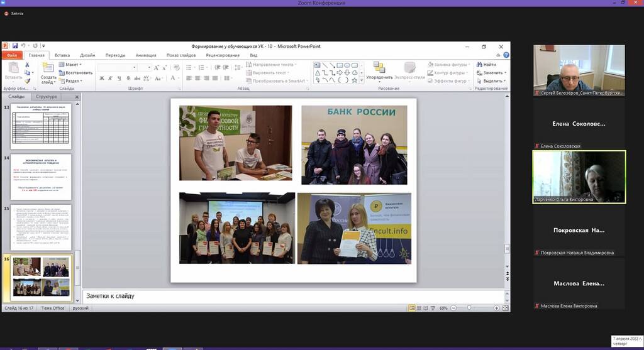
Task: Click the Упорядочить arrange icon
Action: click(x=379, y=67)
